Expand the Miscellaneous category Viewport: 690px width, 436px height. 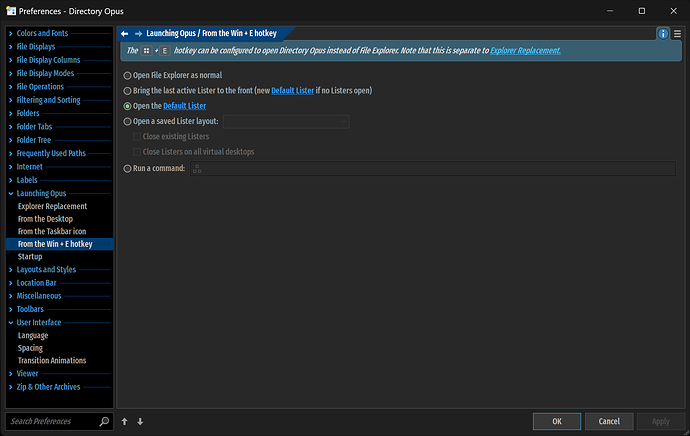(x=11, y=296)
